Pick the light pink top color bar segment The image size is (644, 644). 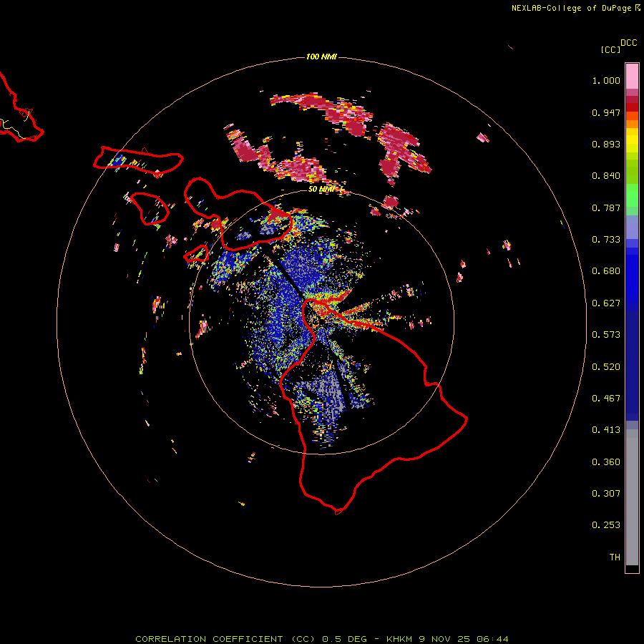pyautogui.click(x=632, y=76)
